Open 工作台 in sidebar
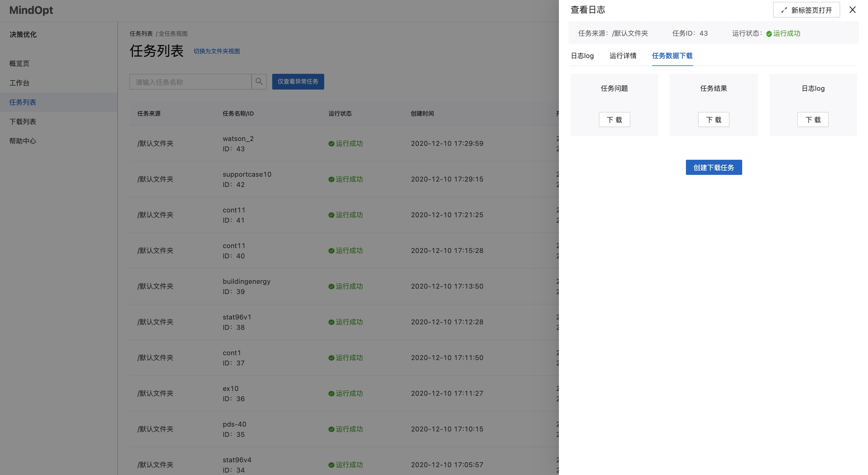 tap(19, 83)
